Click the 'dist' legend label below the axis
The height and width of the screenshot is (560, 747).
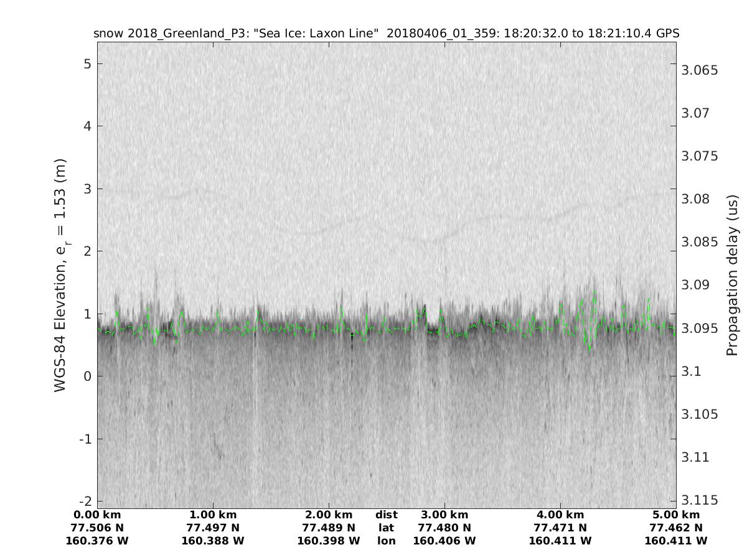click(x=386, y=515)
